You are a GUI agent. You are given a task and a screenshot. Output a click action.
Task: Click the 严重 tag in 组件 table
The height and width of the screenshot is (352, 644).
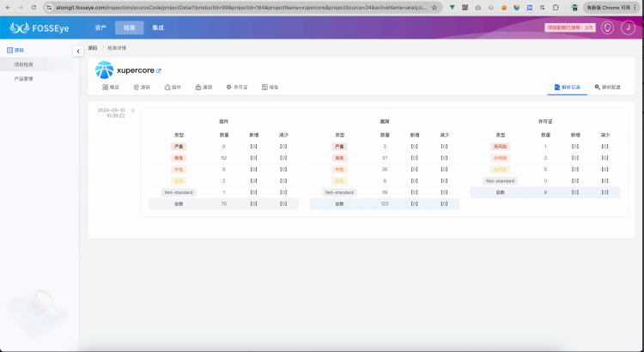[179, 146]
